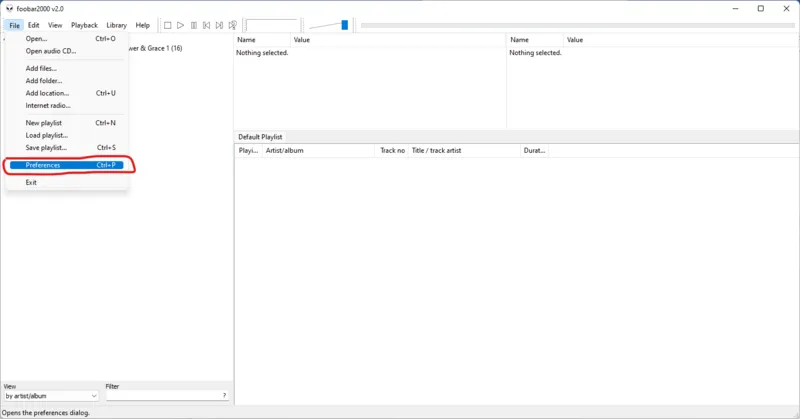Screen dimensions: 800x419
Task: Click the random playback icon
Action: (233, 25)
